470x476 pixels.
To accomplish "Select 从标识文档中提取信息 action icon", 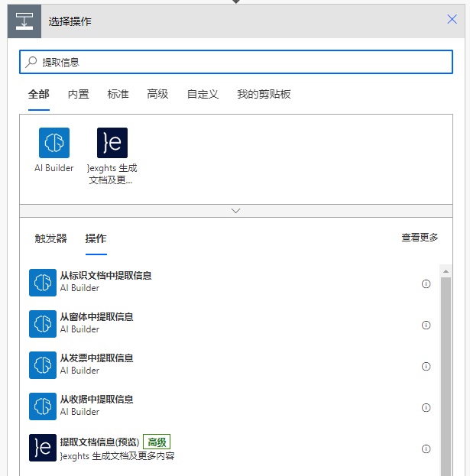I will click(43, 283).
